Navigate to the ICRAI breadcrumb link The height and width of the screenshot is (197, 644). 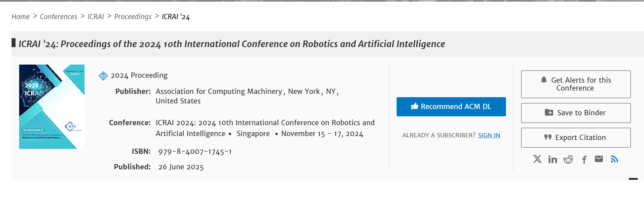(95, 16)
